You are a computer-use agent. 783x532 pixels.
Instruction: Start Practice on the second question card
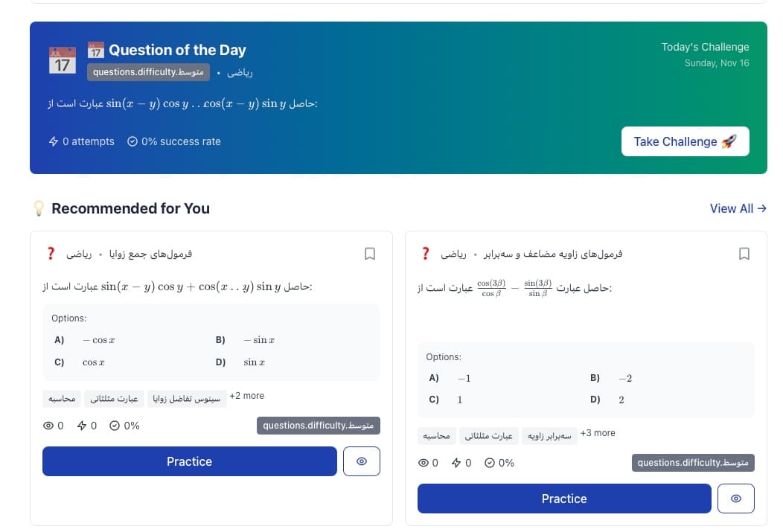pos(563,499)
